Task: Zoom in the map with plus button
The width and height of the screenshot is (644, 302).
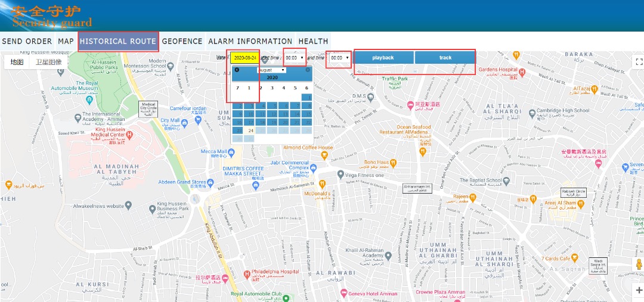Action: [x=639, y=290]
